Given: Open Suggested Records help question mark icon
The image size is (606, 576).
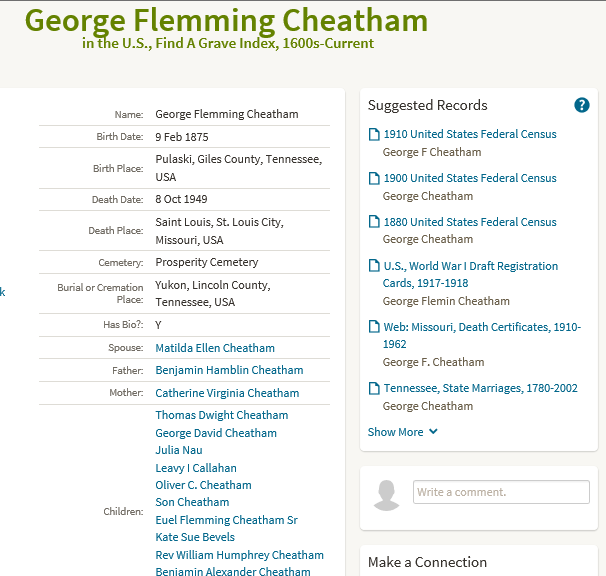Looking at the screenshot, I should (582, 105).
